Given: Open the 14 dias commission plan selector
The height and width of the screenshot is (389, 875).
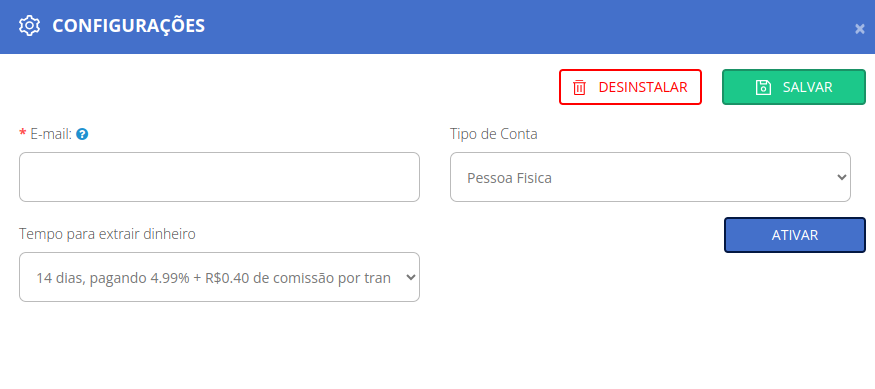Looking at the screenshot, I should point(219,277).
